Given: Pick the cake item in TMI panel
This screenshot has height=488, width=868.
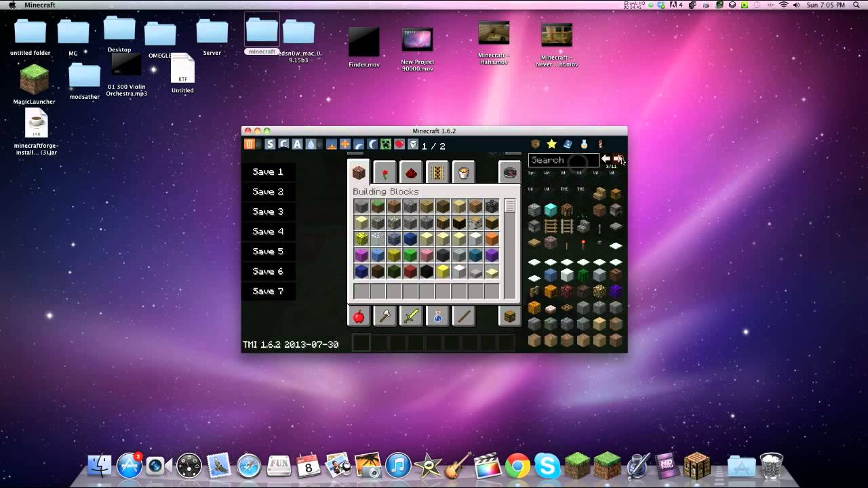Looking at the screenshot, I should [551, 308].
